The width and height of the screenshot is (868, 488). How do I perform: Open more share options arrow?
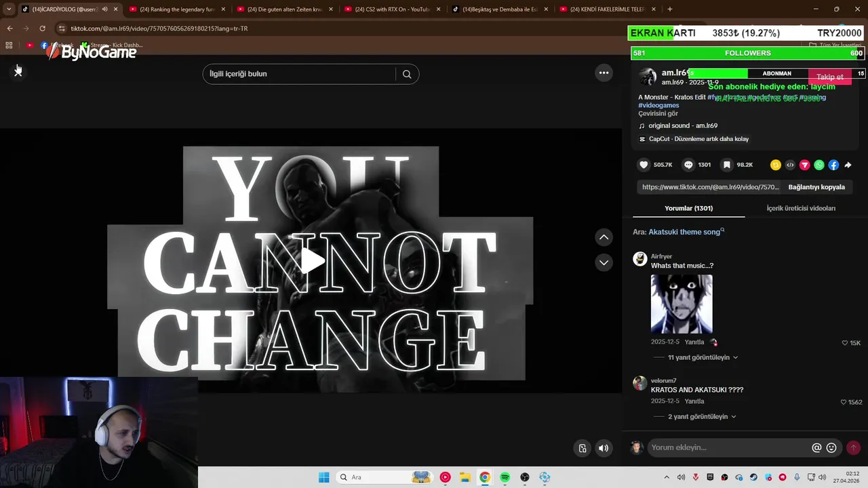(x=848, y=165)
